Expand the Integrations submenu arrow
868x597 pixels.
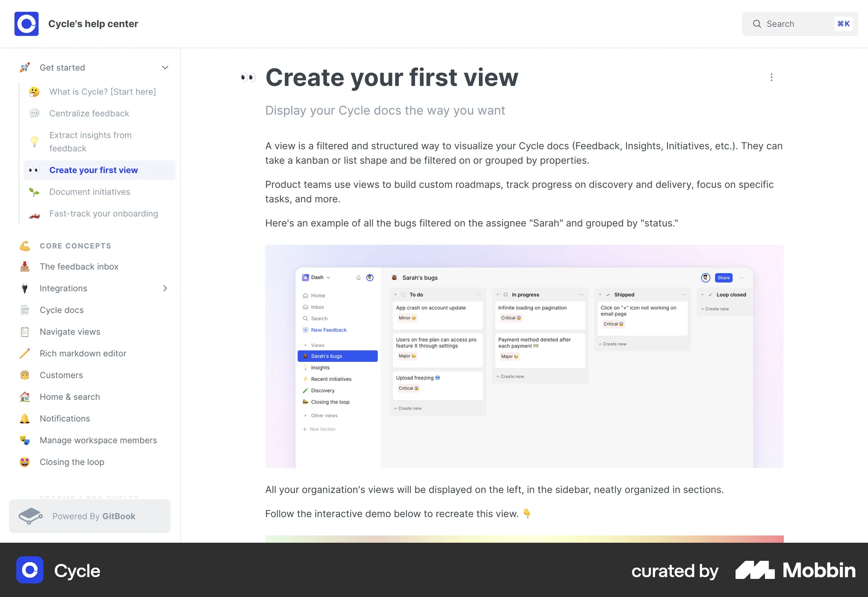165,289
